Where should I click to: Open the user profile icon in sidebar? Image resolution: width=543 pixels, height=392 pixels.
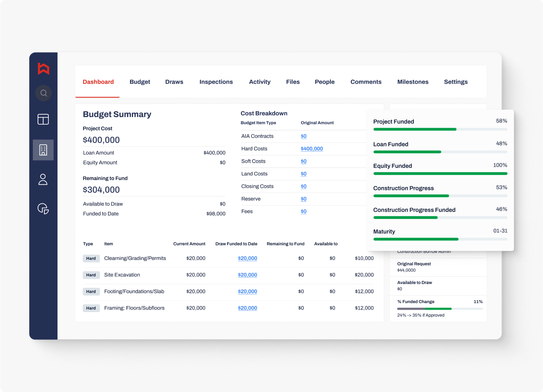pyautogui.click(x=43, y=179)
